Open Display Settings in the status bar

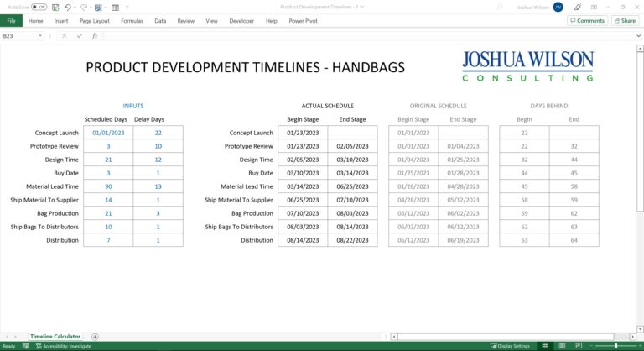510,346
